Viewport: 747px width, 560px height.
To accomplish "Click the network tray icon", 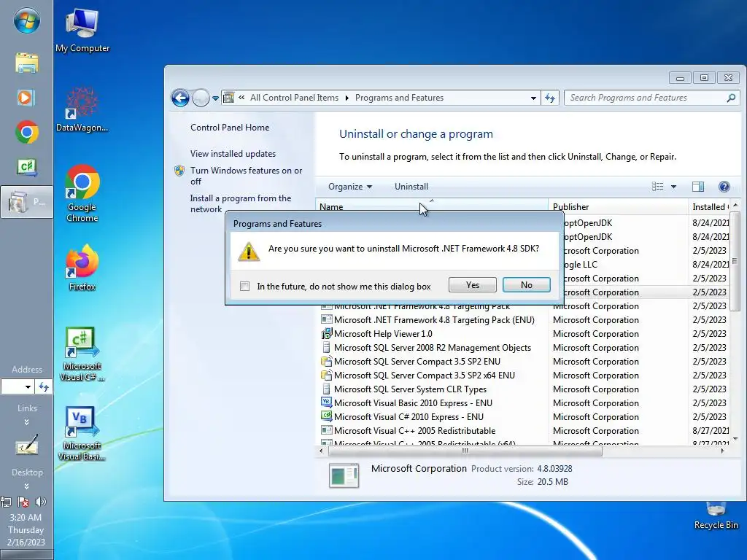I will pos(6,502).
